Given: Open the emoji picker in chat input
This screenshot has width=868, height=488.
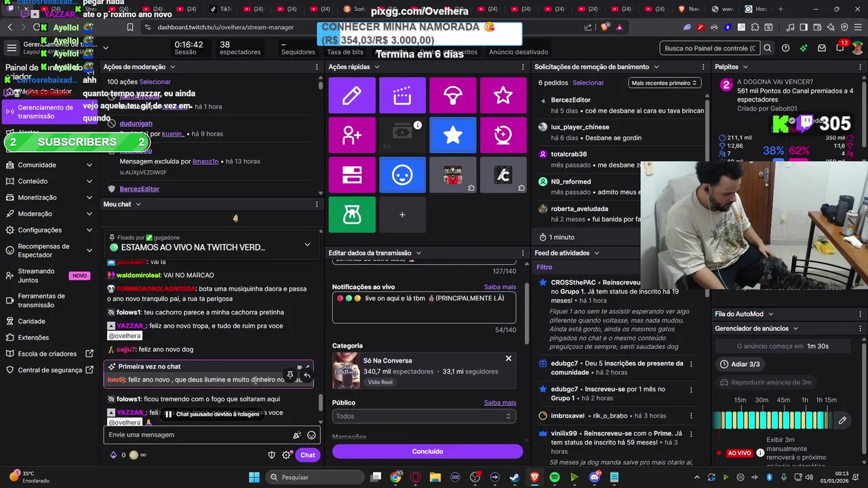Looking at the screenshot, I should pos(311,435).
